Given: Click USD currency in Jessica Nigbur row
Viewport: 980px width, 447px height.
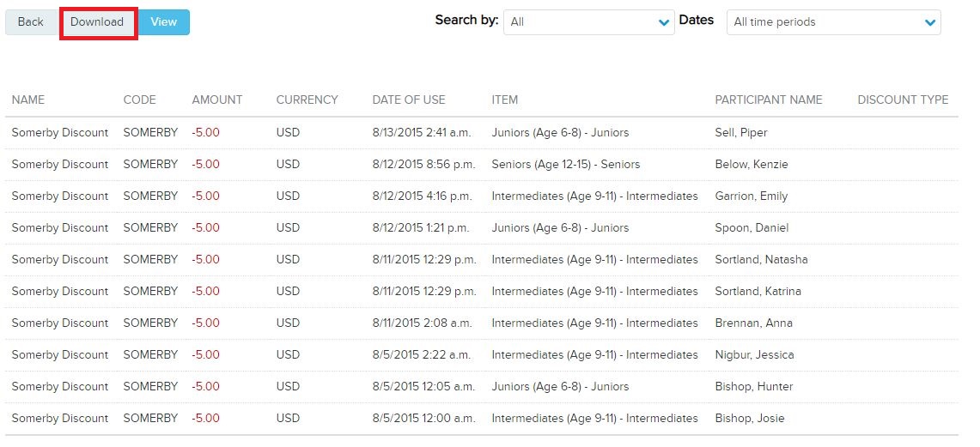Looking at the screenshot, I should tap(288, 354).
